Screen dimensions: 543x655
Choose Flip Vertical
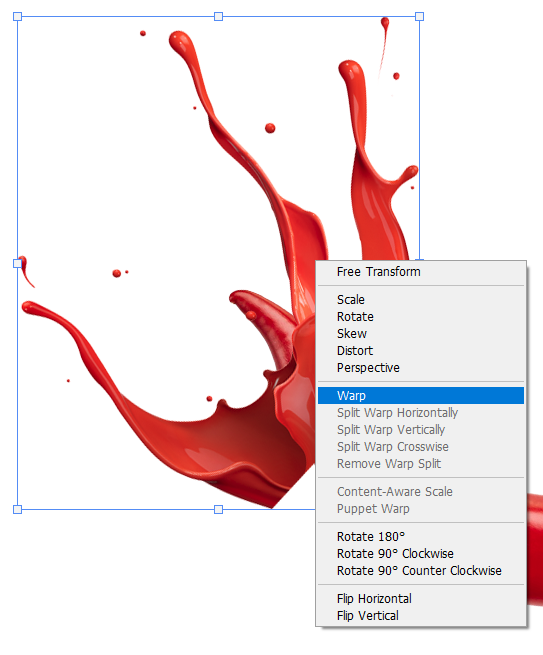(421, 616)
